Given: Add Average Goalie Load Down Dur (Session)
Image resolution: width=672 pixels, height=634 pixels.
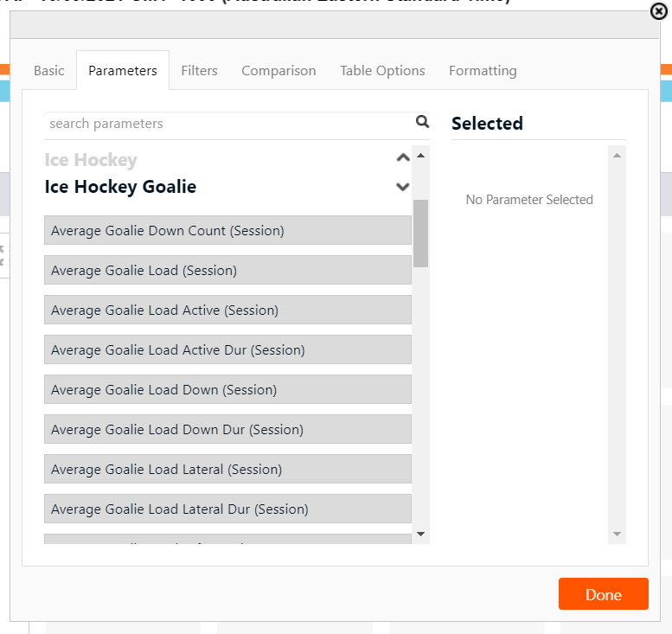Looking at the screenshot, I should (227, 429).
